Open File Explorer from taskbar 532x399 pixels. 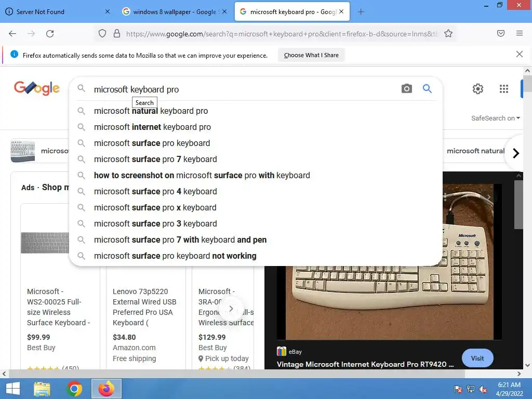click(42, 389)
